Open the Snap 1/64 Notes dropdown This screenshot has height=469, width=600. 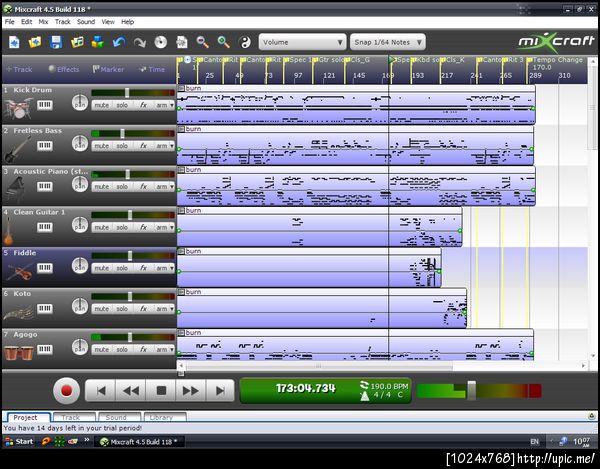(x=388, y=42)
